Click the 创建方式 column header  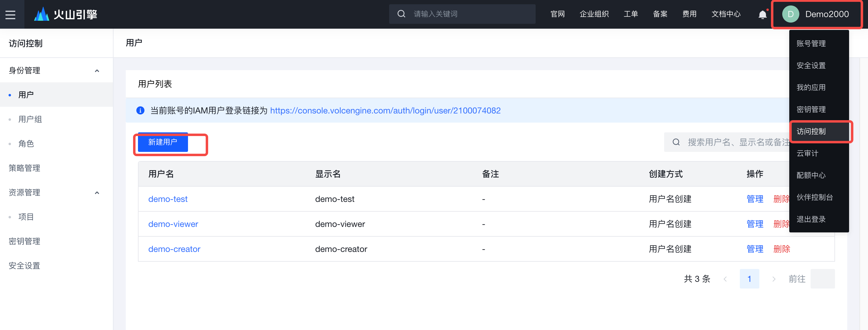666,174
